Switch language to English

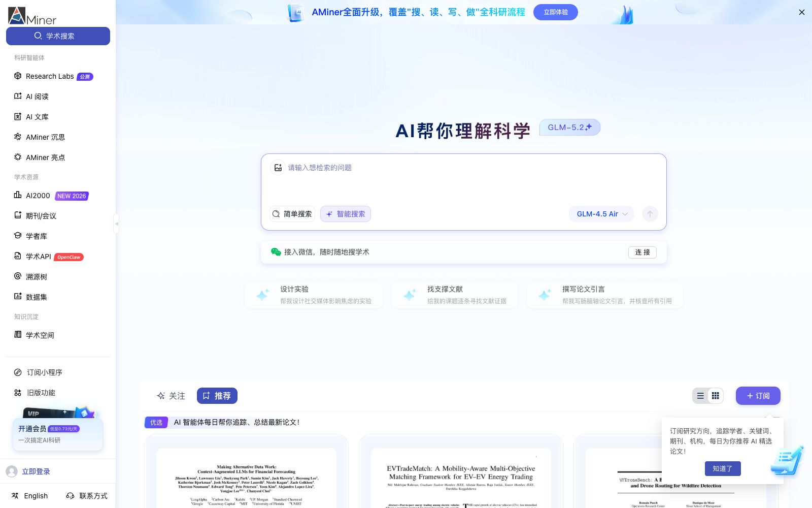30,496
